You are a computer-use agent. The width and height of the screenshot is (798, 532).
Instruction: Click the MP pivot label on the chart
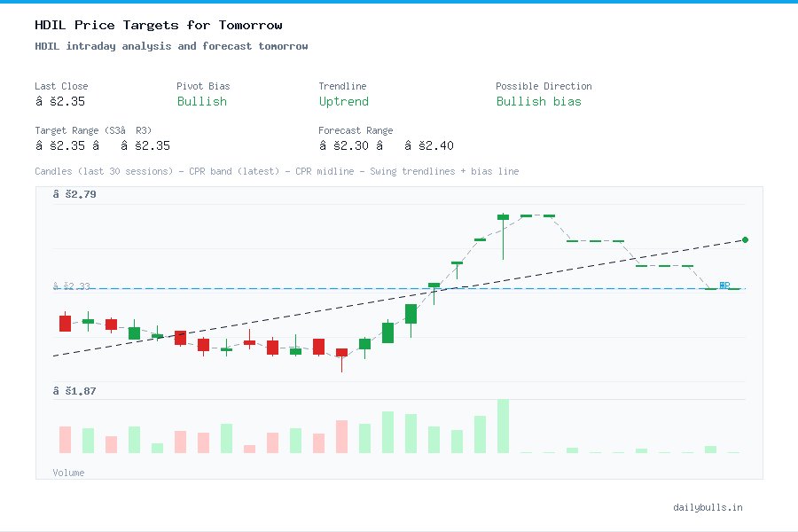point(725,285)
